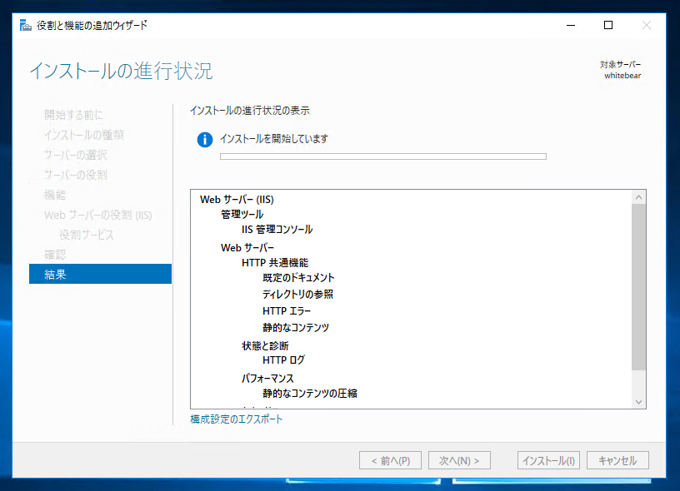The image size is (680, 491).
Task: Select ディレクトリの参照 in the list
Action: [x=298, y=294]
